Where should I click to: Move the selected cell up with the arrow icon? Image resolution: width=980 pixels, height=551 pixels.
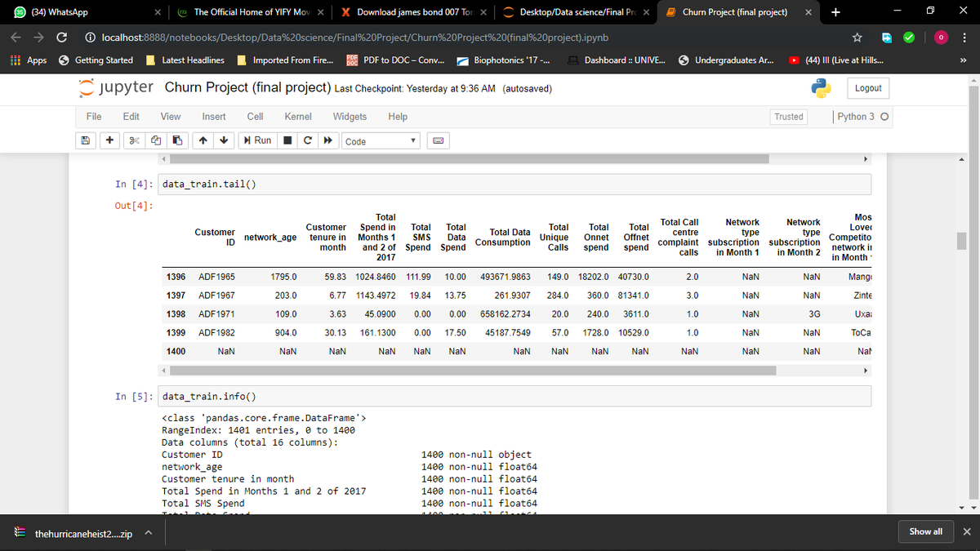(202, 140)
